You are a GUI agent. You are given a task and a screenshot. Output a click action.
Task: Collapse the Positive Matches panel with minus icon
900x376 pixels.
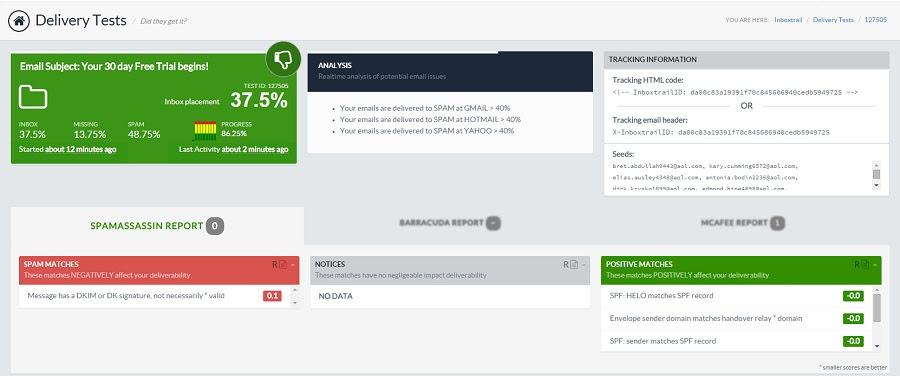[875, 265]
